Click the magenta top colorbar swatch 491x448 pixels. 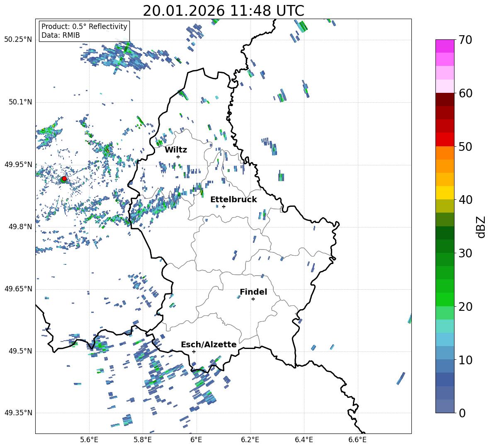pos(445,46)
